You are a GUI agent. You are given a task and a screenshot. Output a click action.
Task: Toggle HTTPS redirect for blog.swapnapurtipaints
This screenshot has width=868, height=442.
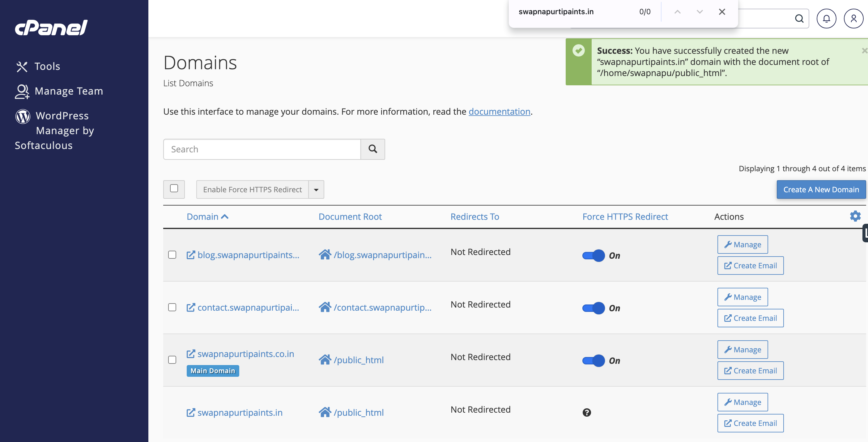coord(594,255)
